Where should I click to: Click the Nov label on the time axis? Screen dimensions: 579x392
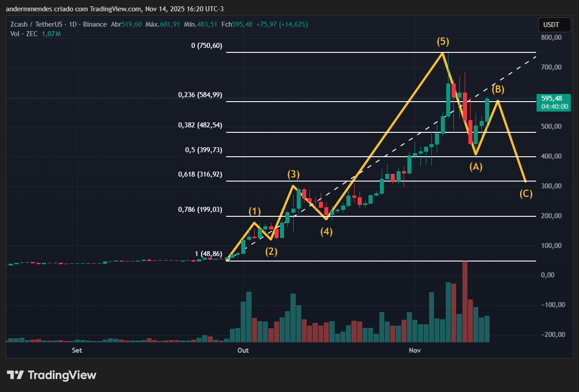pyautogui.click(x=415, y=350)
